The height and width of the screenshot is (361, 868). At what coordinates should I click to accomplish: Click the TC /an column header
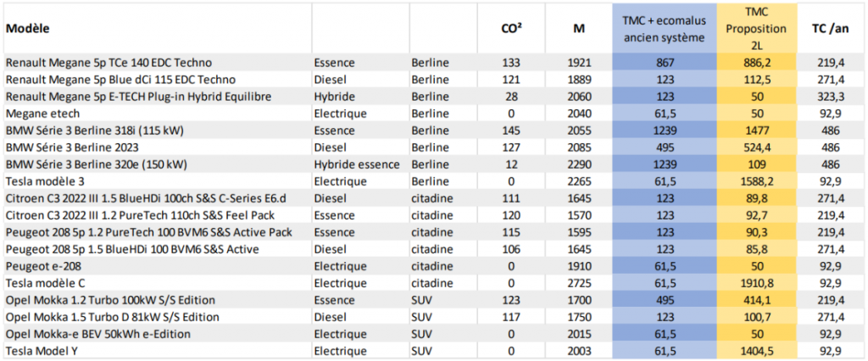[829, 29]
